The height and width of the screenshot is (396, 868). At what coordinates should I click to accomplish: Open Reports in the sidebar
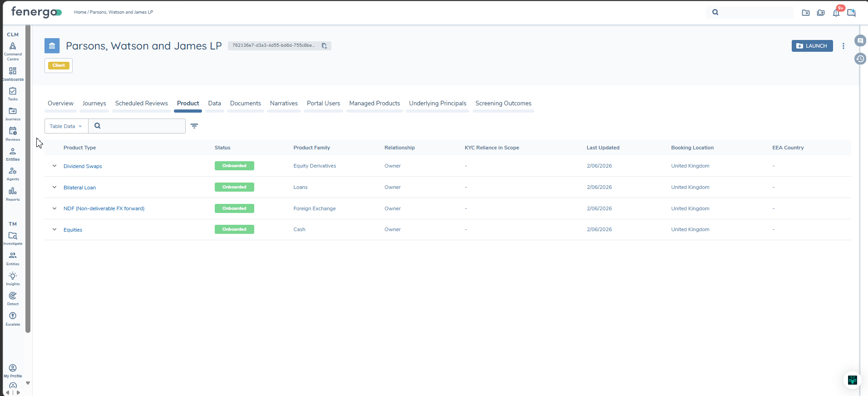tap(13, 194)
